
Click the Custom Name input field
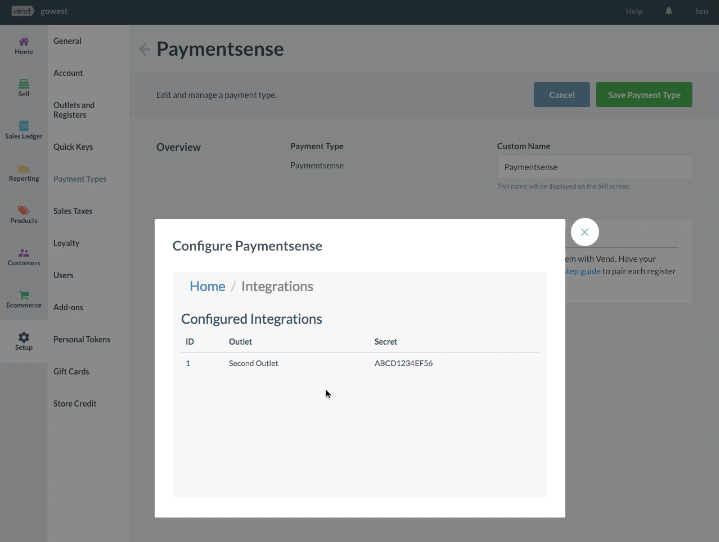tap(595, 166)
